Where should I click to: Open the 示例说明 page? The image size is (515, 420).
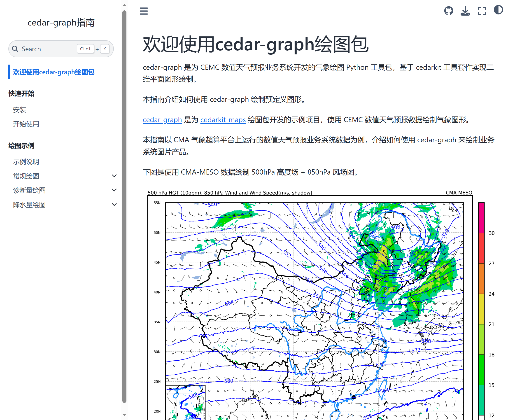click(x=26, y=162)
